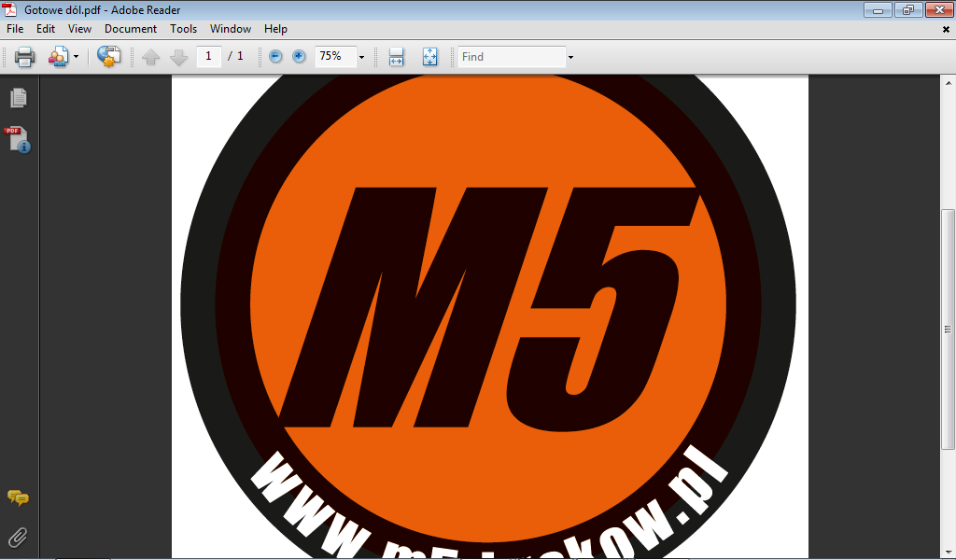The height and width of the screenshot is (560, 956).
Task: Click the create PDF online globe icon
Action: tap(108, 57)
